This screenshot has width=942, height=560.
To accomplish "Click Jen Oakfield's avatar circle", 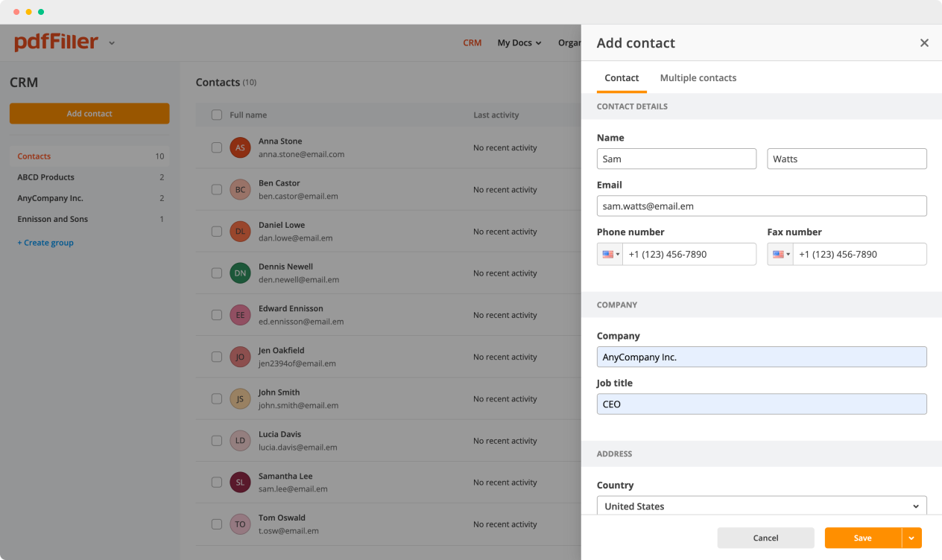I will pos(240,357).
